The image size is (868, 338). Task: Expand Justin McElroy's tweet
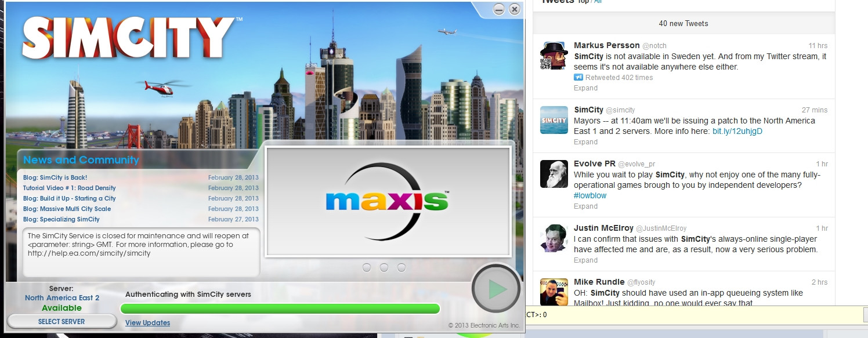[x=585, y=260]
